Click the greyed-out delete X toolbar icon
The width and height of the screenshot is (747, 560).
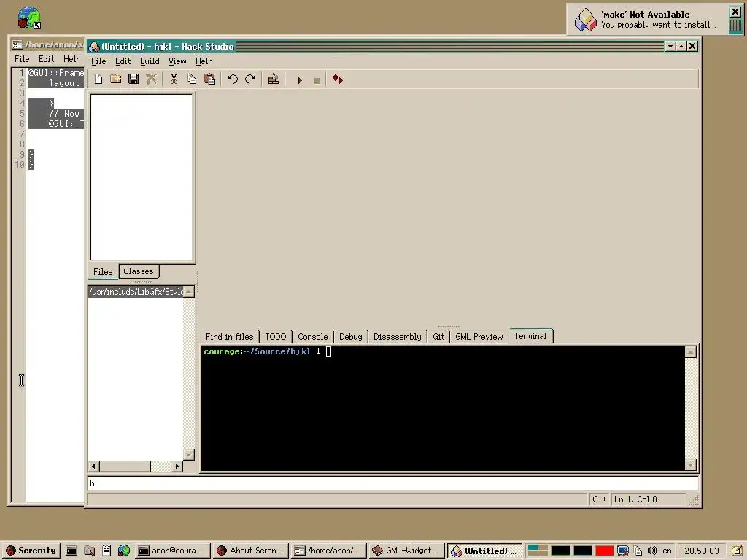[x=151, y=79]
